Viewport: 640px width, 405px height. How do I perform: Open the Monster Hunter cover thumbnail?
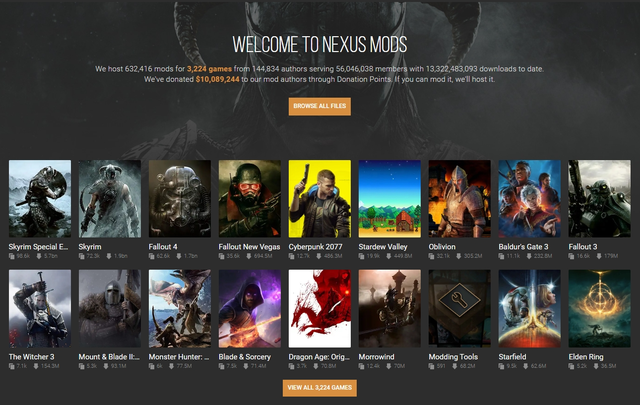point(180,308)
